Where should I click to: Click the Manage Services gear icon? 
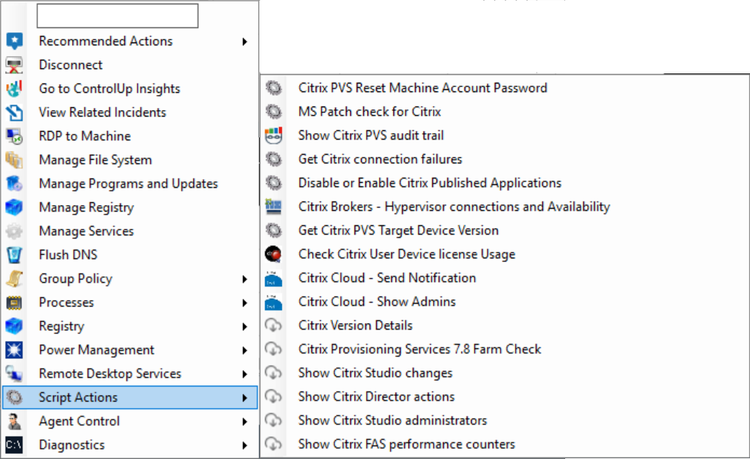pos(14,231)
